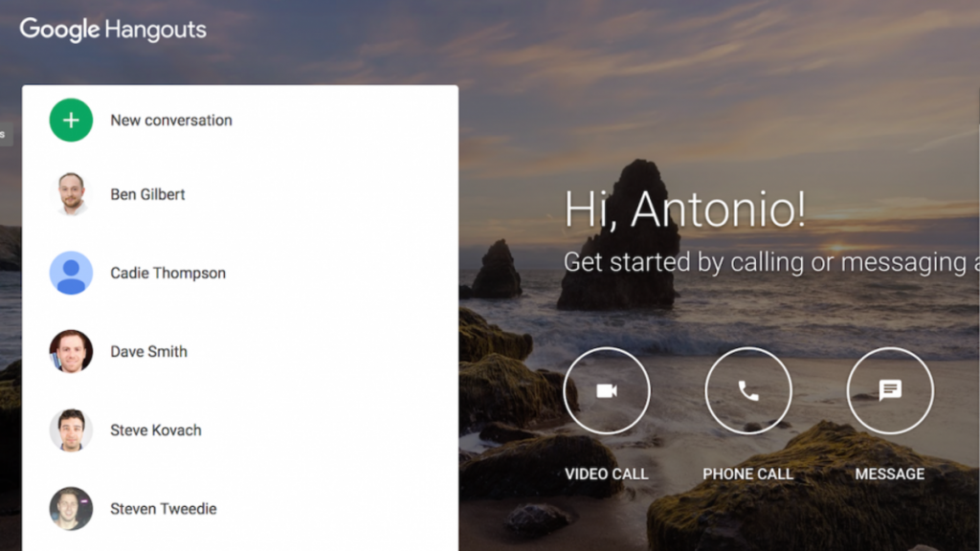This screenshot has height=551, width=980.
Task: Select Cadie Thompson from contacts
Action: [x=168, y=273]
